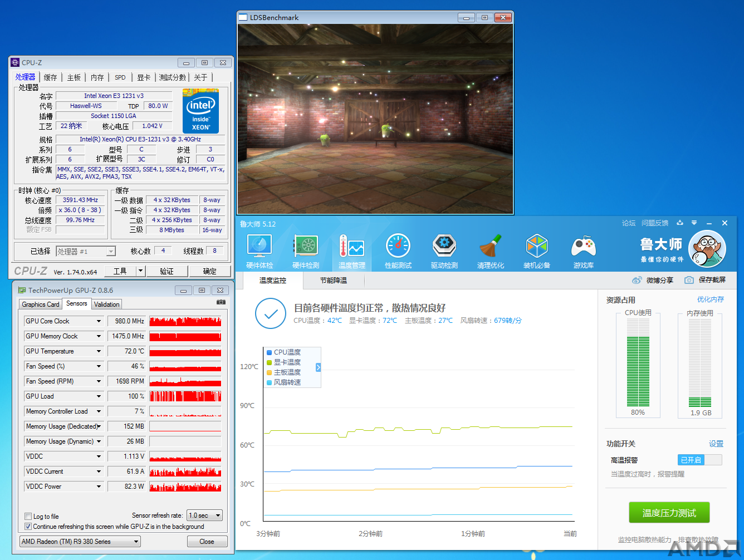Switch to CPU-Z 缓存 tab

50,77
